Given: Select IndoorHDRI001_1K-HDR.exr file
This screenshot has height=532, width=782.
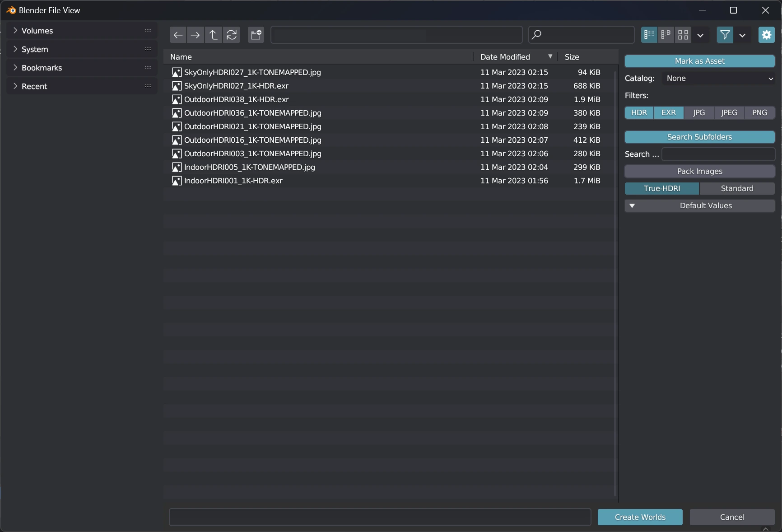Looking at the screenshot, I should pyautogui.click(x=233, y=181).
